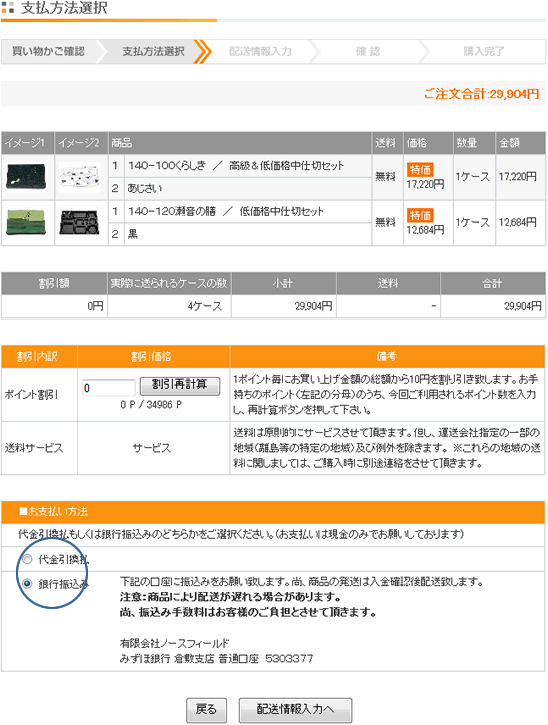Click the 配送情報入力へ button
This screenshot has height=725, width=548.
[295, 710]
